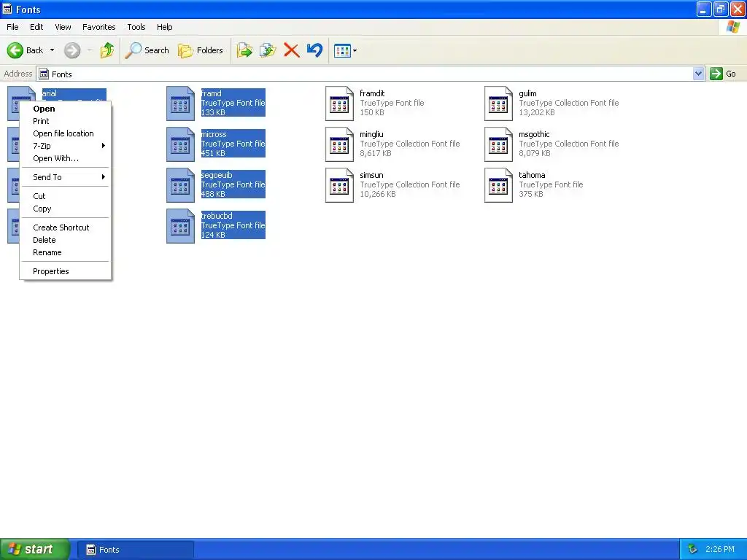The width and height of the screenshot is (747, 560).
Task: Select the micross font file icon
Action: point(181,144)
